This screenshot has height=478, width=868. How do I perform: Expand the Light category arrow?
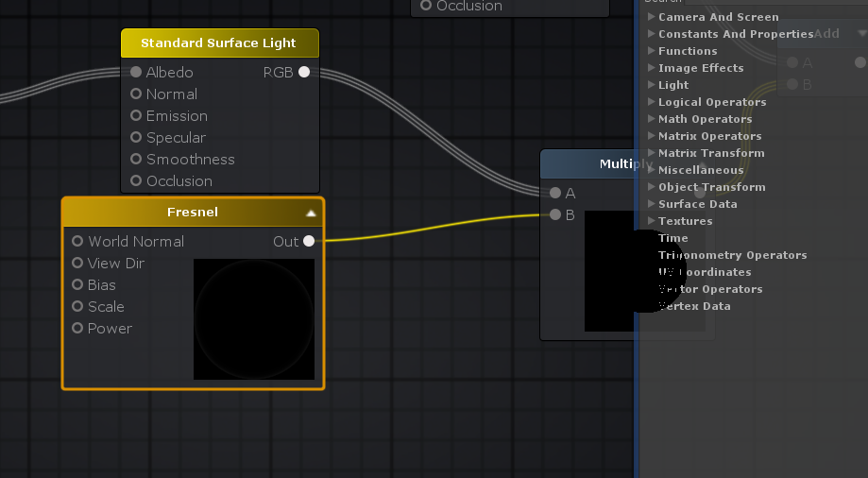pos(652,85)
